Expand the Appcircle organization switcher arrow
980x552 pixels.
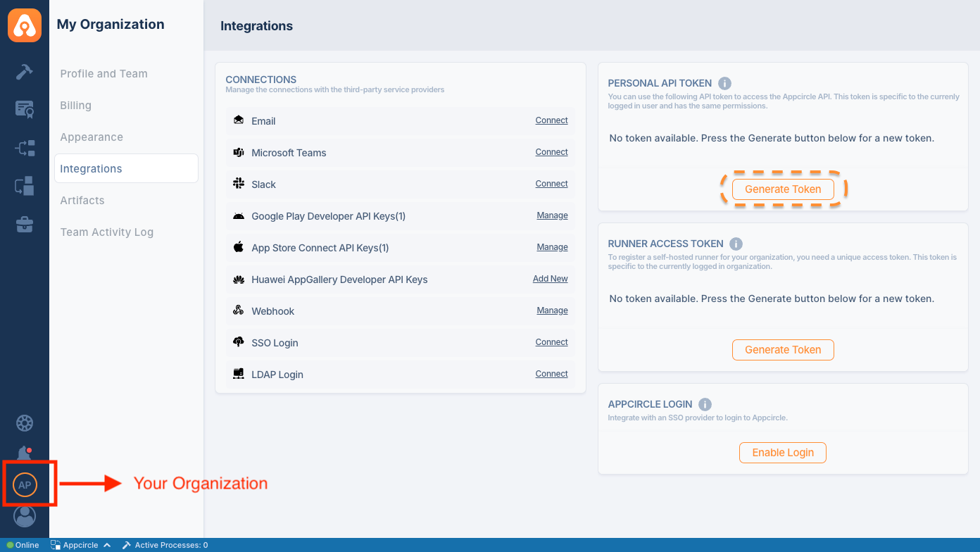coord(107,545)
